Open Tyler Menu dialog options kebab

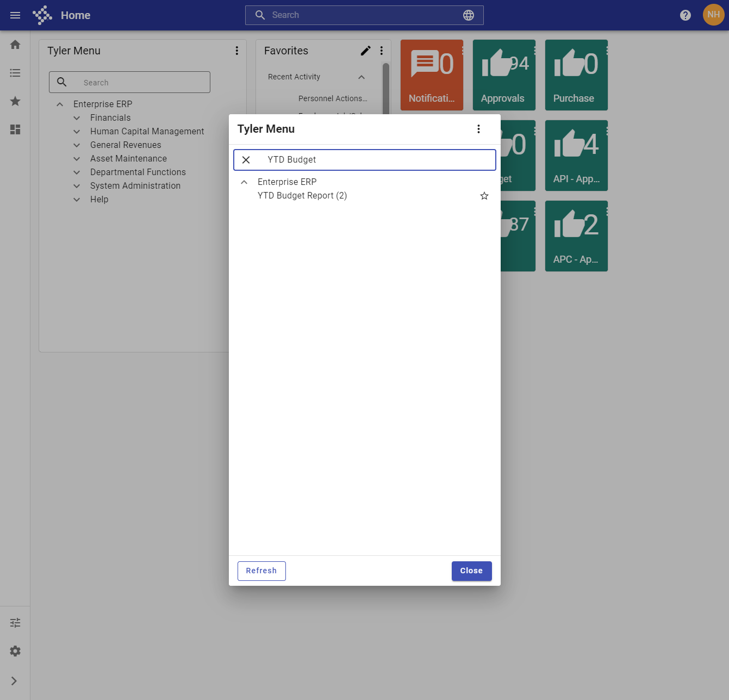coord(478,129)
